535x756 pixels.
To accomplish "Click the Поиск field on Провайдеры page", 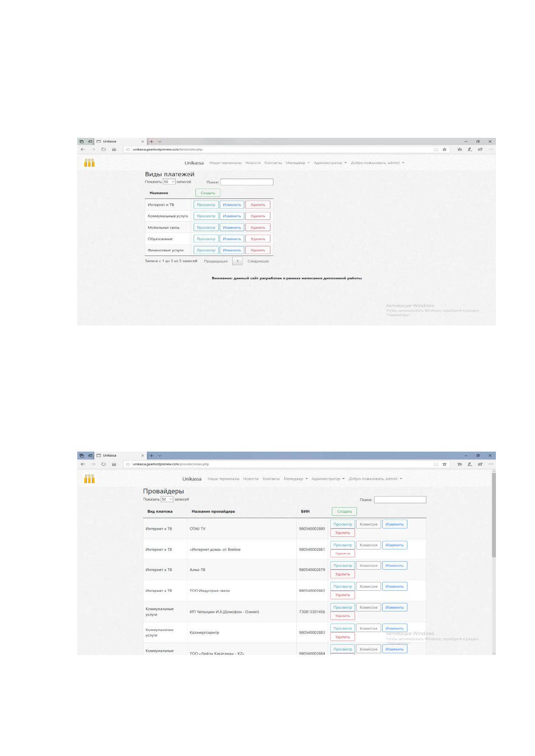I will [400, 500].
